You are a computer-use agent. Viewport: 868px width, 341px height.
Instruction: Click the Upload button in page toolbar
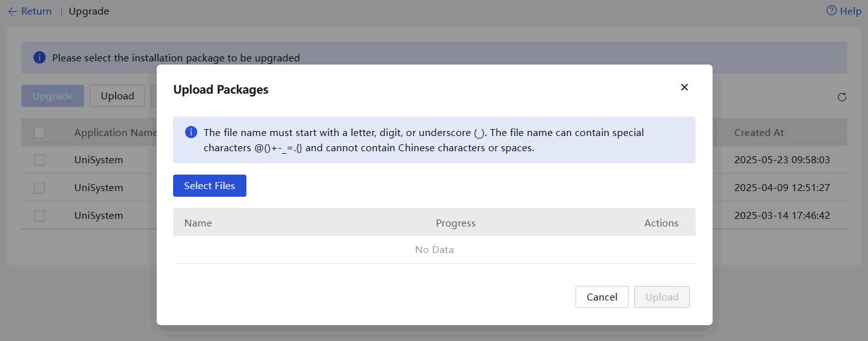pyautogui.click(x=118, y=96)
